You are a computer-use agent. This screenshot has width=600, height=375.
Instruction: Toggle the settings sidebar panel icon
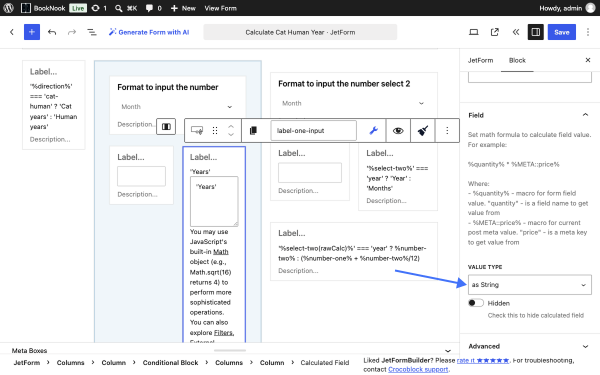536,32
